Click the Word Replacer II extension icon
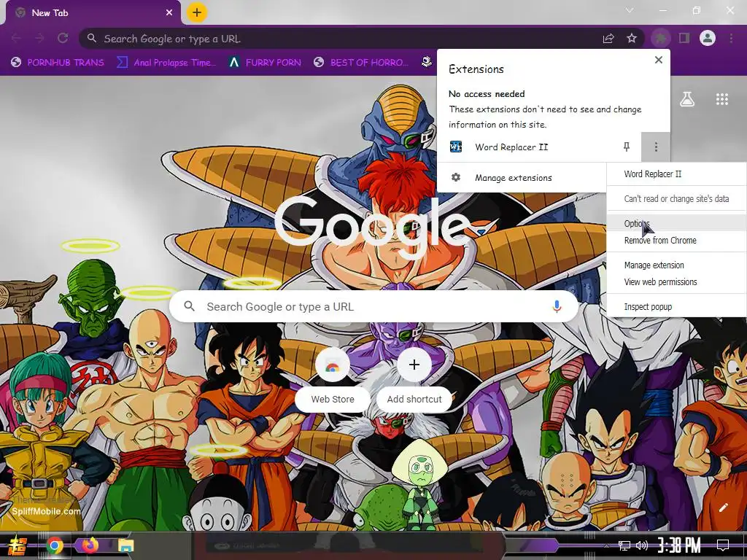747x560 pixels. pyautogui.click(x=456, y=147)
